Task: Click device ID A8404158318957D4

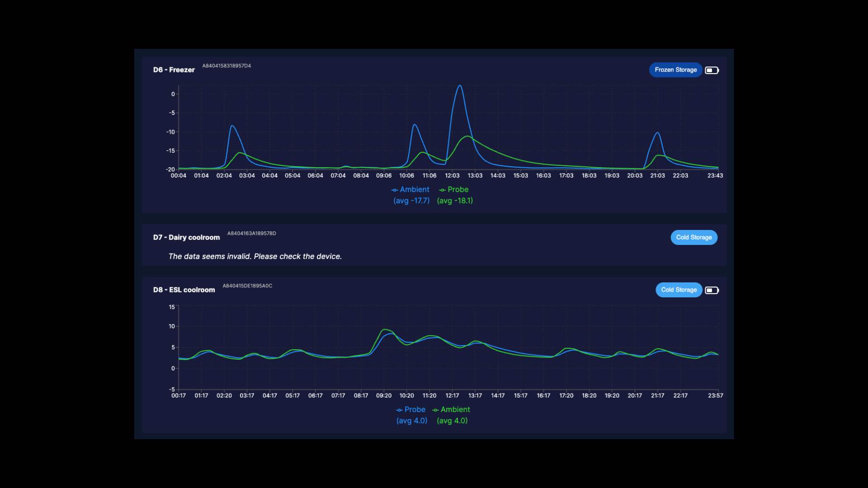Action: (226, 66)
